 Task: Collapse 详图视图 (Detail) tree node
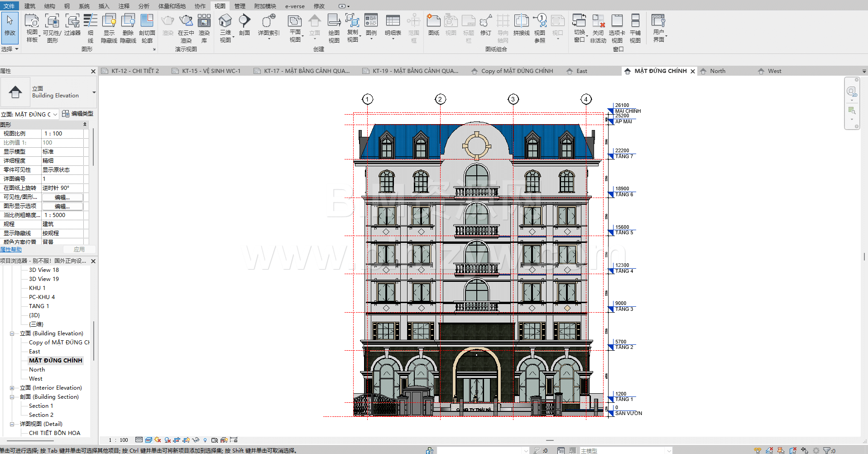(12, 424)
